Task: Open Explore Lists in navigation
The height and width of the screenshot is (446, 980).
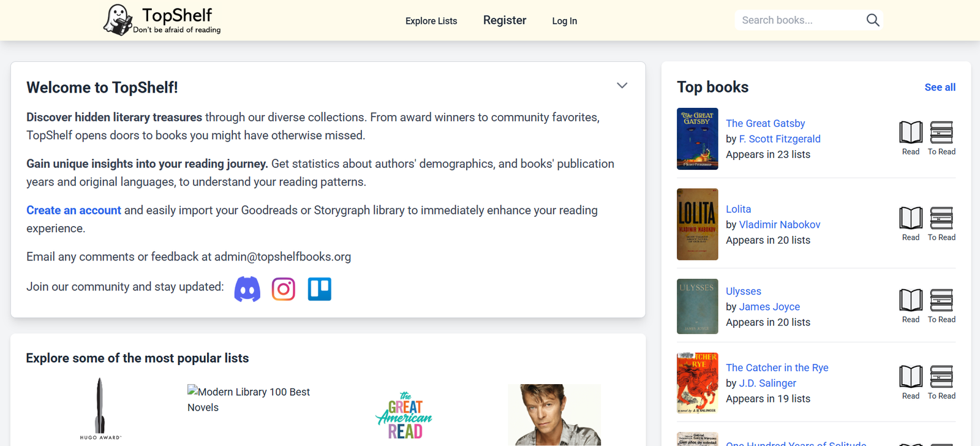Action: pyautogui.click(x=431, y=21)
